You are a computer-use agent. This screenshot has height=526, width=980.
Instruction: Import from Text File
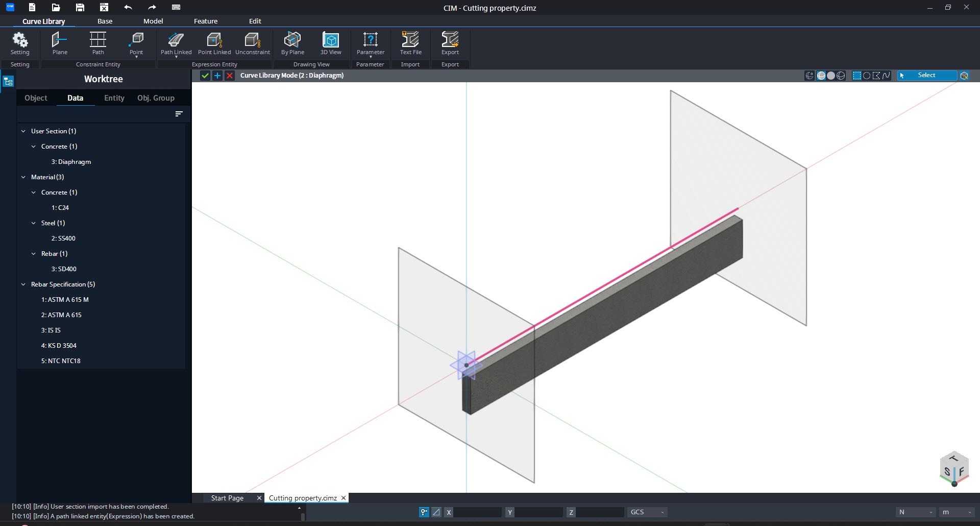coord(410,43)
